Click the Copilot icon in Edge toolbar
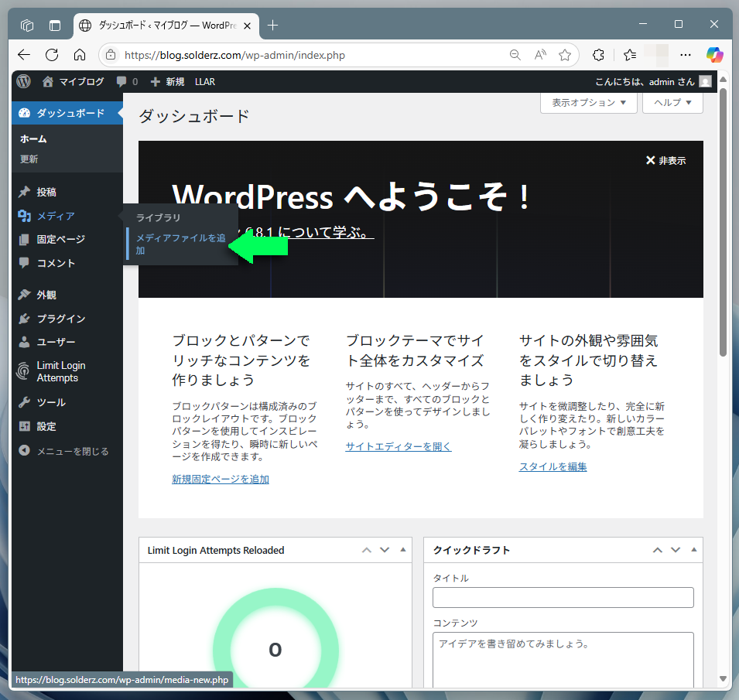The height and width of the screenshot is (700, 739). (x=714, y=55)
